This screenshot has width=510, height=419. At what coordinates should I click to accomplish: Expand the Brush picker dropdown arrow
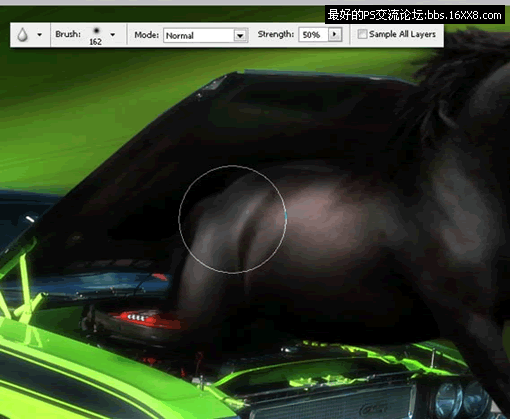[x=113, y=34]
